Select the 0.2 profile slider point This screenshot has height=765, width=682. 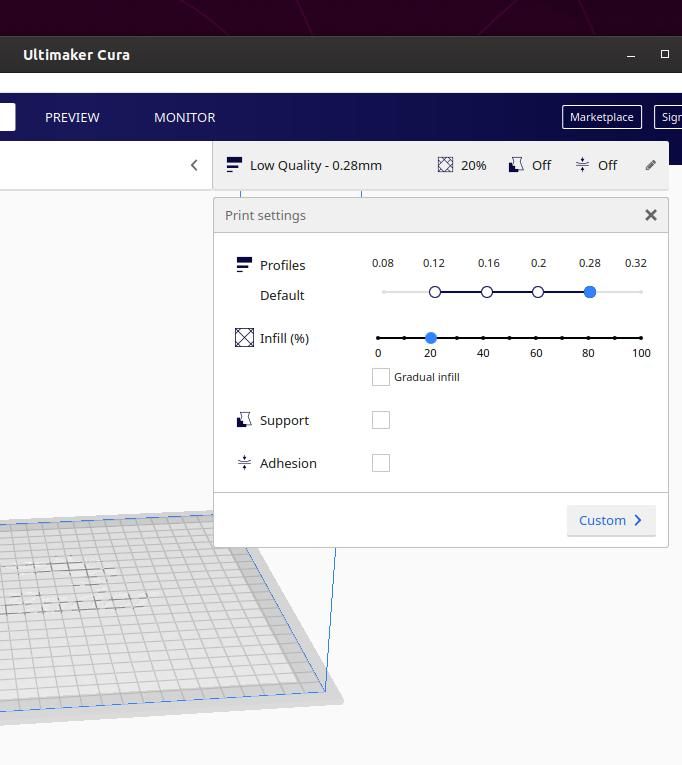[538, 292]
